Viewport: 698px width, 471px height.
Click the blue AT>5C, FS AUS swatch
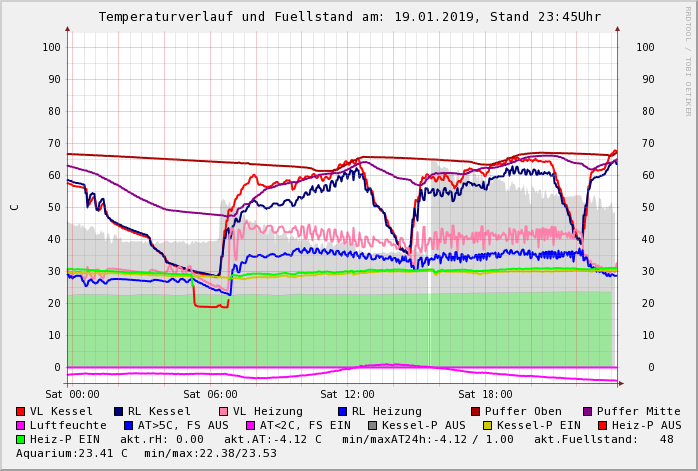129,426
